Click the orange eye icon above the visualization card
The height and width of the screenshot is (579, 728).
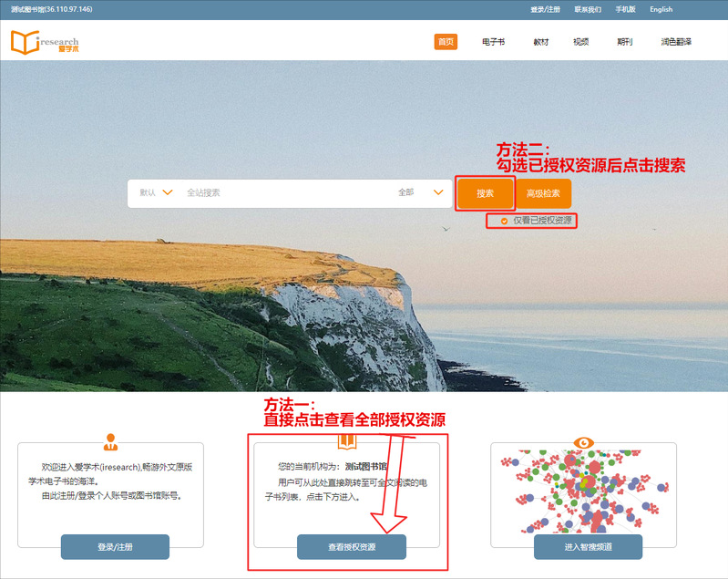pyautogui.click(x=583, y=443)
